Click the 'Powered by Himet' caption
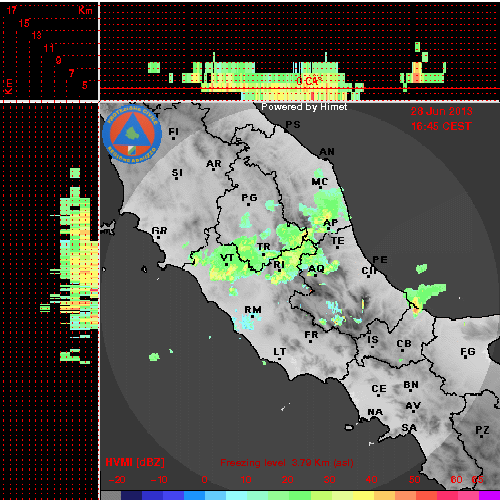The image size is (500, 500). (x=304, y=107)
